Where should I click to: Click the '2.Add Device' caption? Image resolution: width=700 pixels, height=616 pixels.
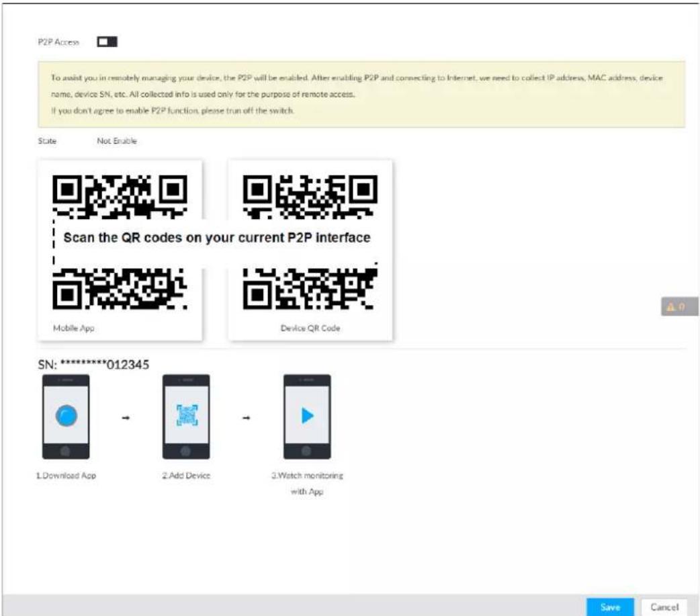point(186,476)
